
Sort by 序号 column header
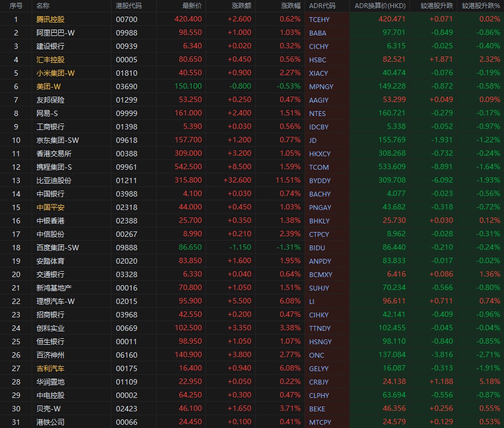pyautogui.click(x=16, y=6)
